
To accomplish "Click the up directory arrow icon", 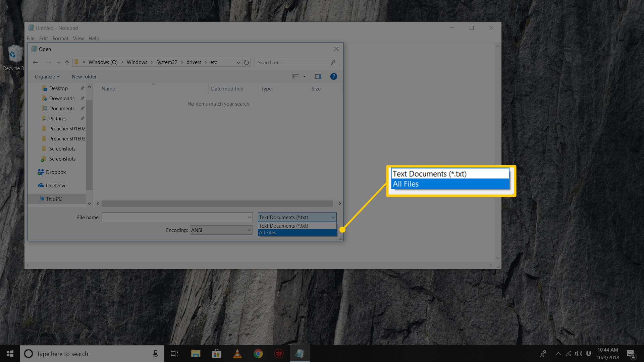I will (67, 62).
